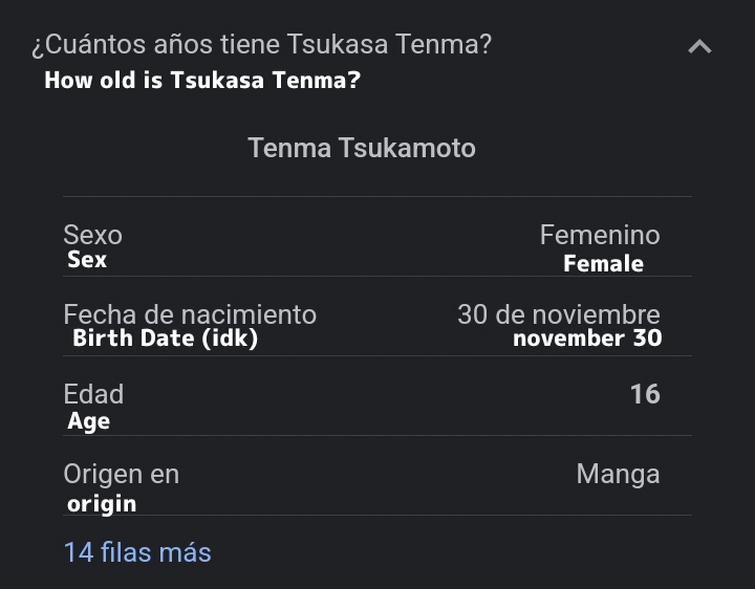Screen dimensions: 755x589
Task: Collapse the Tsukasa Tenma question chevron
Action: [700, 47]
